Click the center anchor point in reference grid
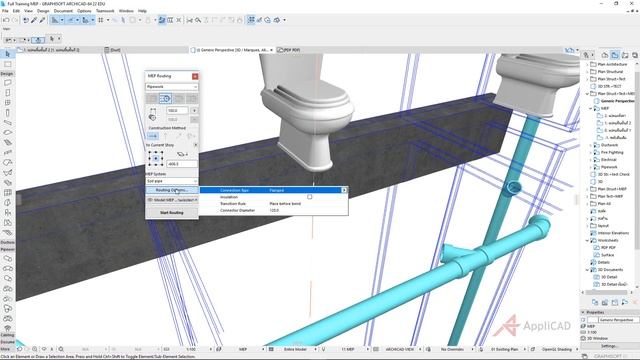The width and height of the screenshot is (640, 360). pyautogui.click(x=156, y=158)
